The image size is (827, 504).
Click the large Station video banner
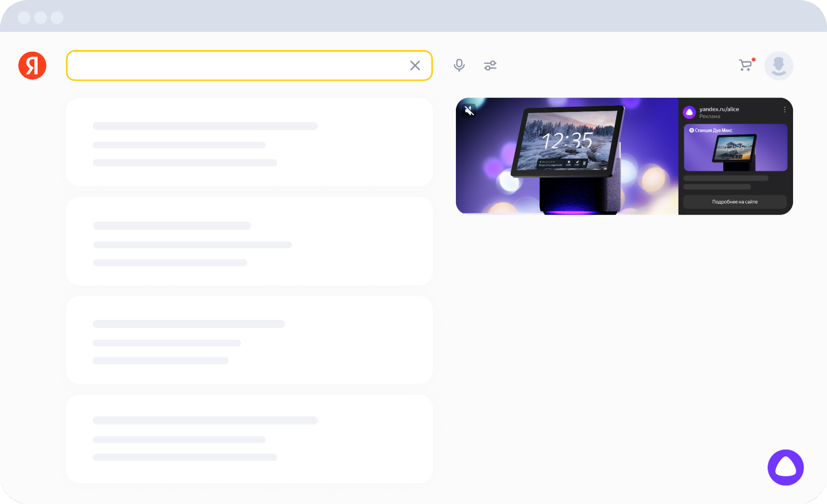[x=567, y=156]
